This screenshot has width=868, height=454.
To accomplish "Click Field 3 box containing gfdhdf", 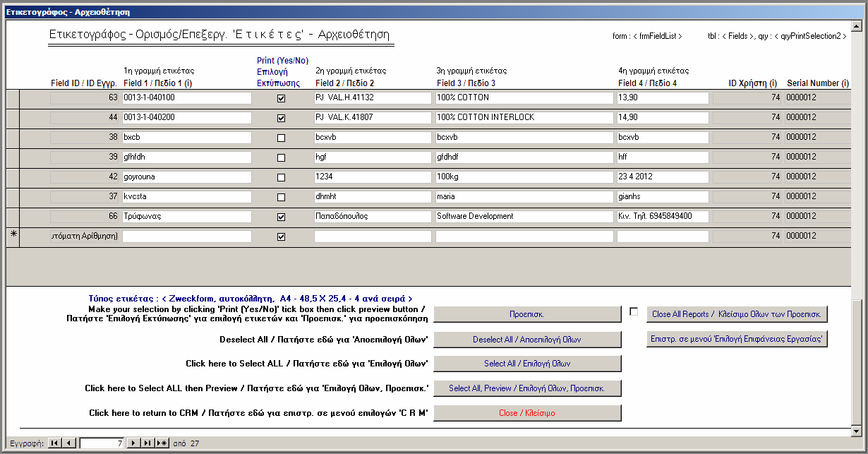I will (524, 157).
